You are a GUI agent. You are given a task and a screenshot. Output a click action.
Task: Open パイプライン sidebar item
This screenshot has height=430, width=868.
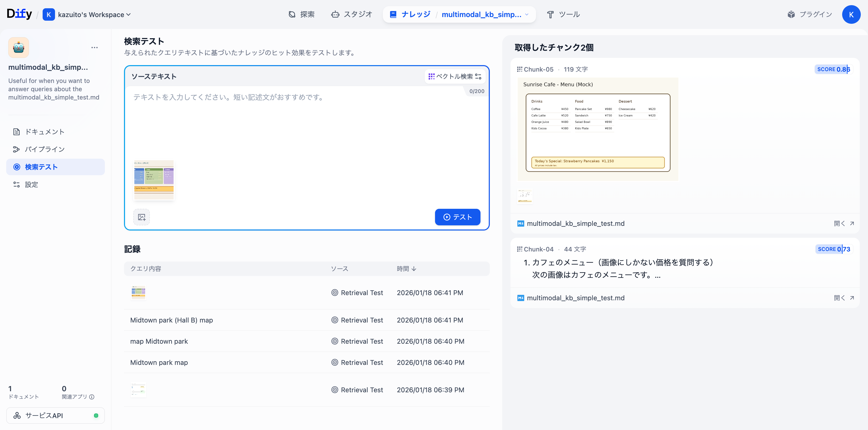pos(44,149)
